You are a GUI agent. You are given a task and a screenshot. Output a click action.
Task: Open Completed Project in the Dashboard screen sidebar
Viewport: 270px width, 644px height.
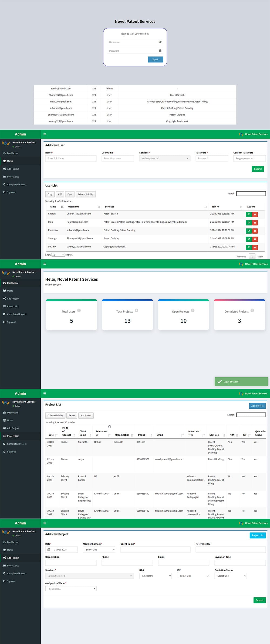pyautogui.click(x=17, y=314)
